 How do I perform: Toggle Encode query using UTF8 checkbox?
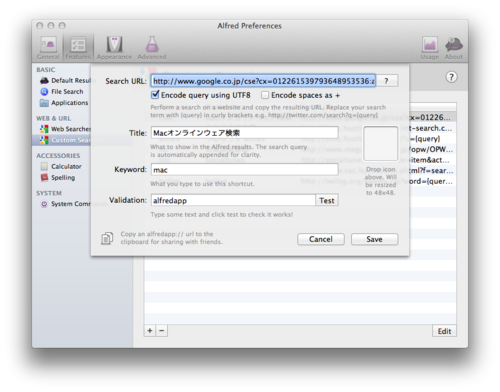(x=155, y=95)
